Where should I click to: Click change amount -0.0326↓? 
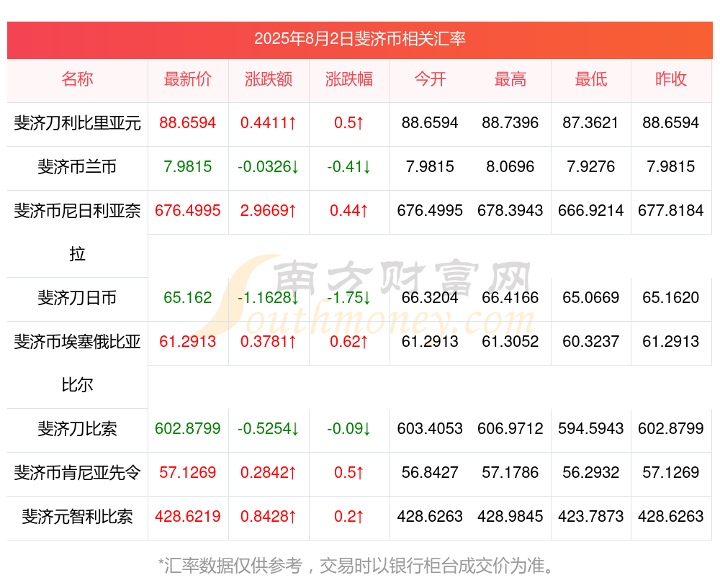pyautogui.click(x=269, y=166)
